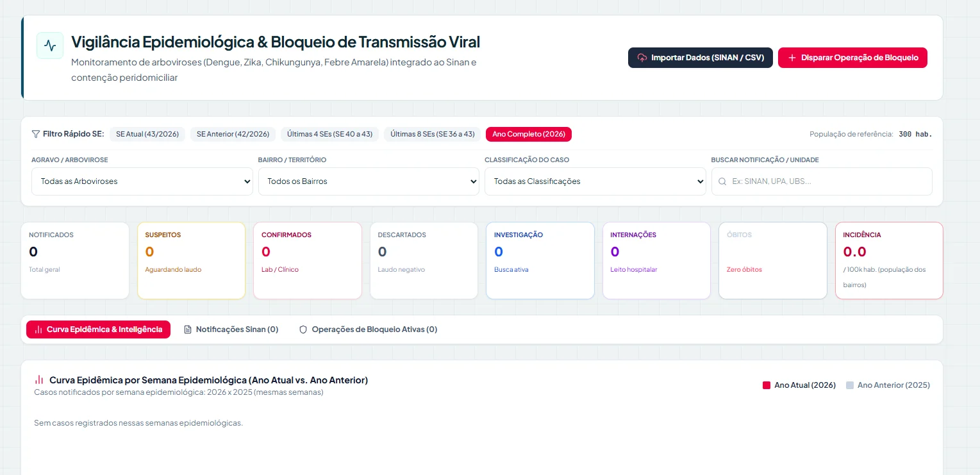
Task: Open the Todos os Bairros dropdown
Action: (x=369, y=181)
